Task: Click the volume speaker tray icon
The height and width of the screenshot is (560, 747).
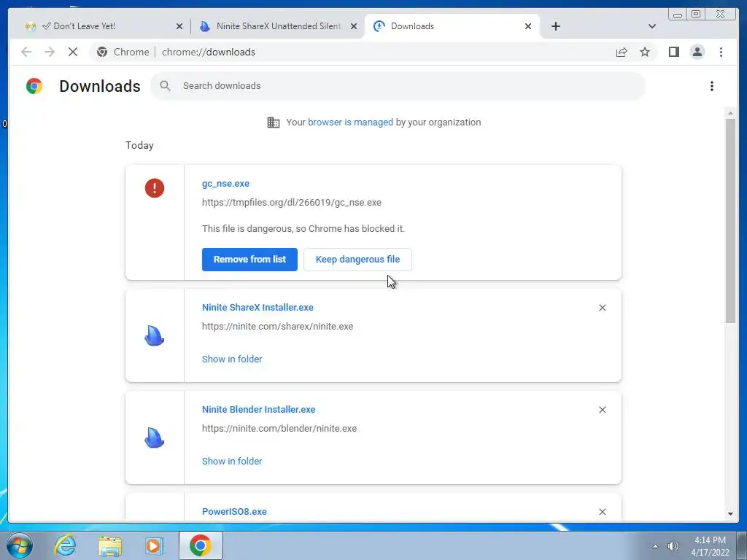Action: pyautogui.click(x=673, y=546)
